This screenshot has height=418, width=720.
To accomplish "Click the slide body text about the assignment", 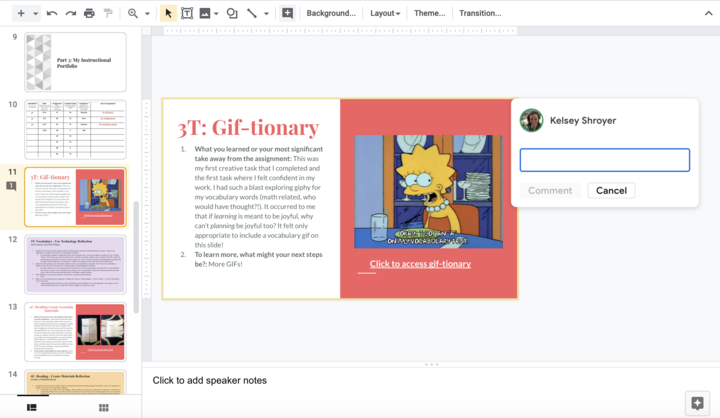I will point(258,197).
